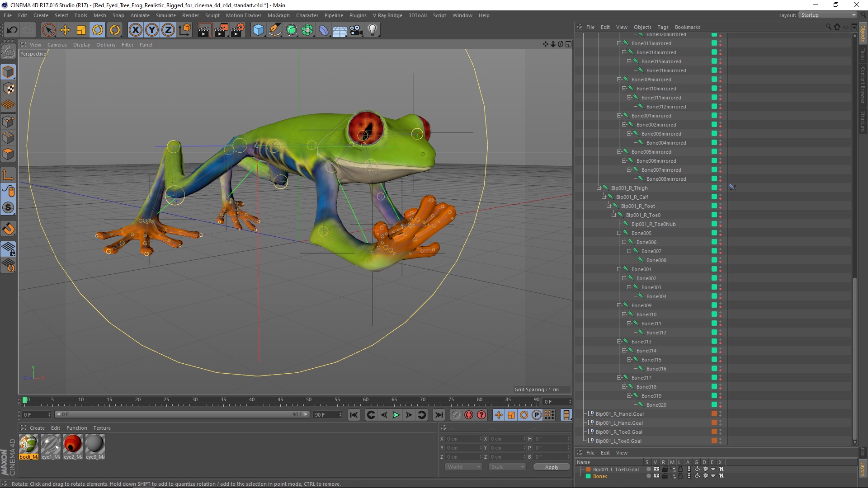Click Go to End of timeline
This screenshot has height=488, width=868.
(x=439, y=415)
